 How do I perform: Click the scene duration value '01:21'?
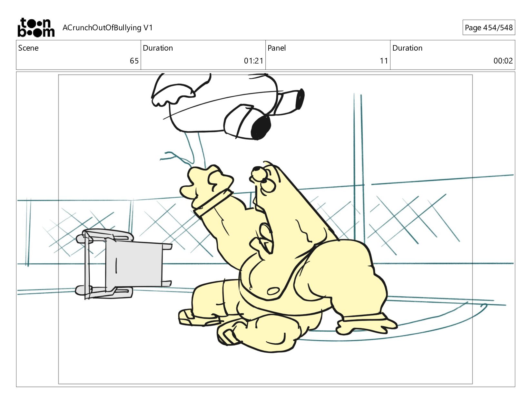[253, 61]
